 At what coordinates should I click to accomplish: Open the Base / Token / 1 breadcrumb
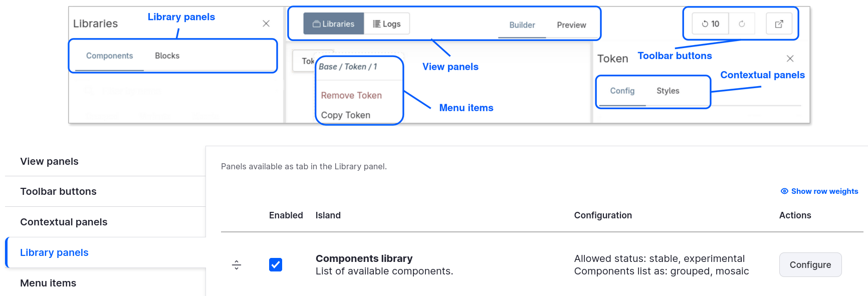[x=348, y=66]
